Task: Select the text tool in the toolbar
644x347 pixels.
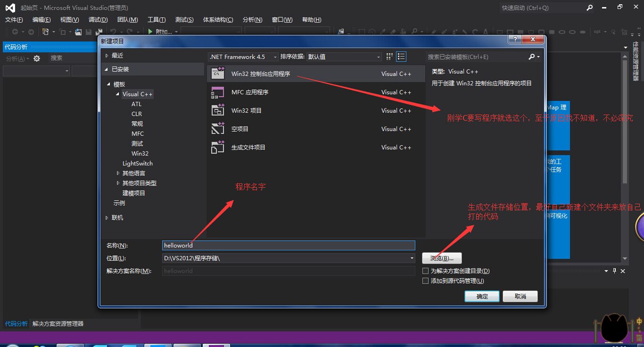Action: pyautogui.click(x=486, y=32)
